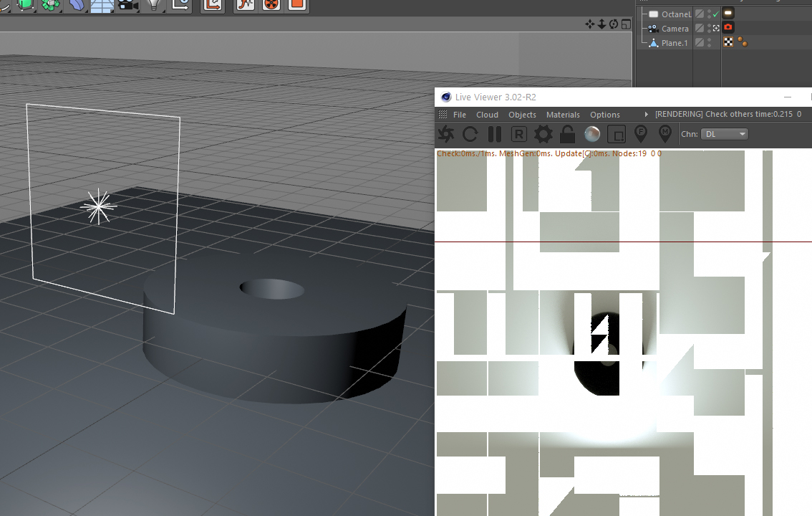The image size is (812, 516).
Task: Toggle Camera active-camera crosshair icon
Action: pyautogui.click(x=715, y=28)
